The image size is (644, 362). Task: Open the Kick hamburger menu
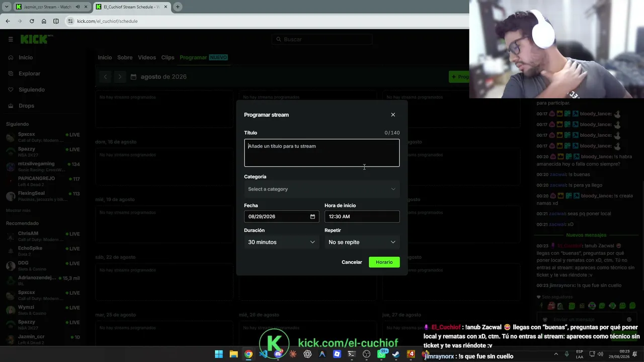point(11,39)
